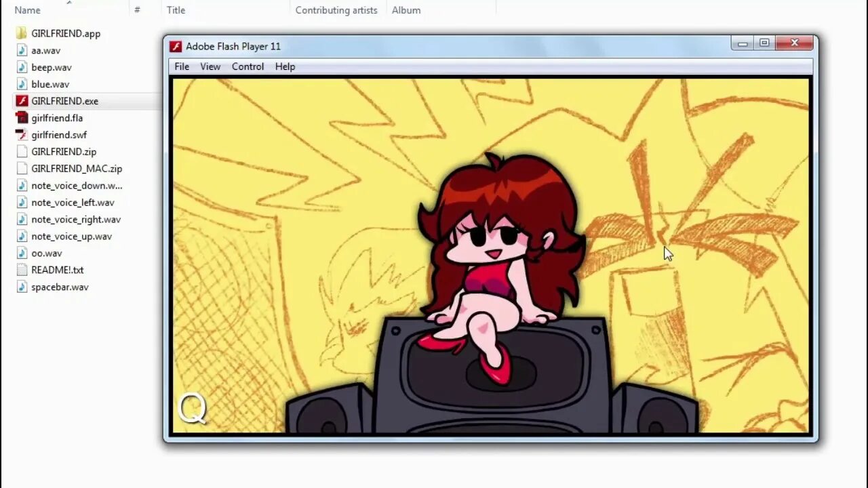
Task: Open the Help menu in Flash Player
Action: click(x=285, y=66)
